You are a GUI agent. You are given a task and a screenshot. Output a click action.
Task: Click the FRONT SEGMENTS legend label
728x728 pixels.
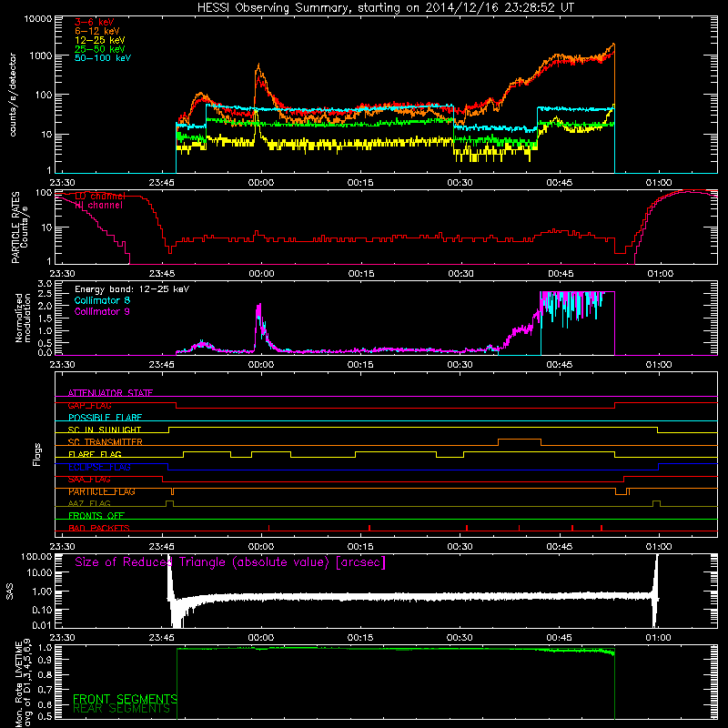[x=125, y=699]
